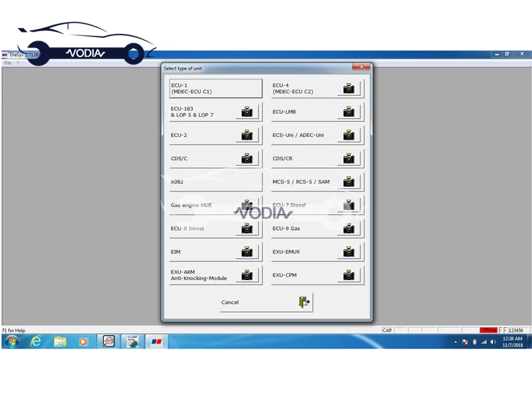Launch Internet Explorer from taskbar
Screen dimensions: 532x399
pyautogui.click(x=36, y=342)
